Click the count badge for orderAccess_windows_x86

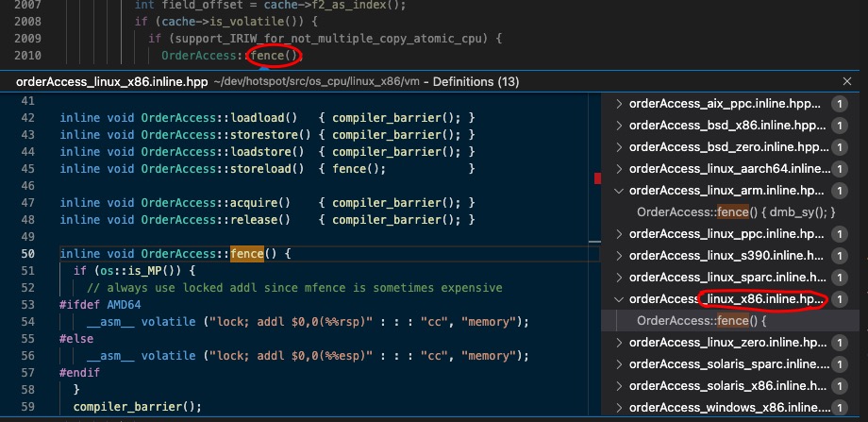[x=839, y=408]
